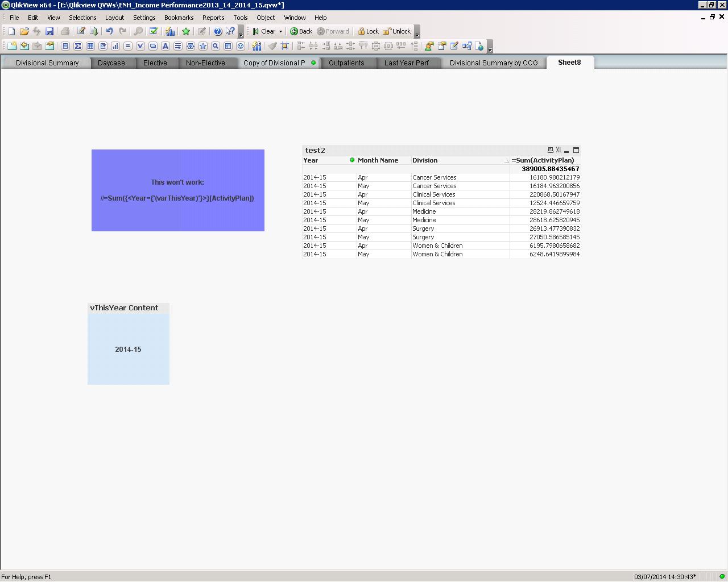Open the standard toolbar options dropdown
Screen dimensions: 728x582
[x=241, y=32]
